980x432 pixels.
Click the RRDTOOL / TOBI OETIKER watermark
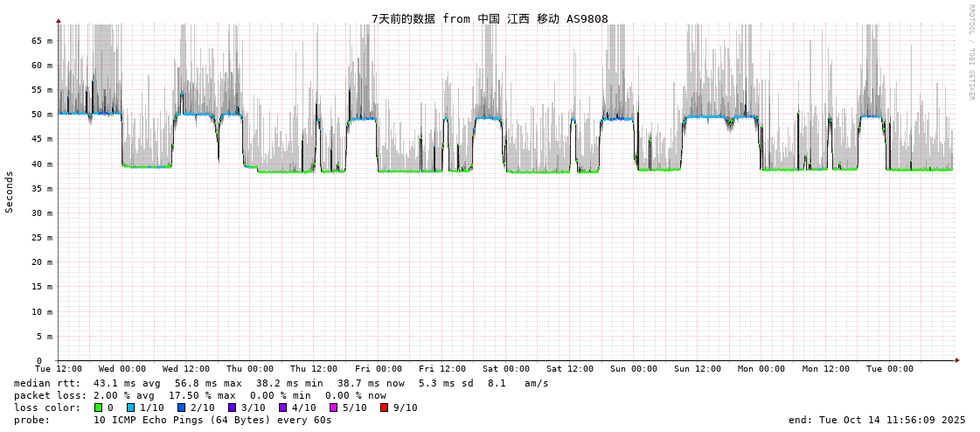(970, 52)
